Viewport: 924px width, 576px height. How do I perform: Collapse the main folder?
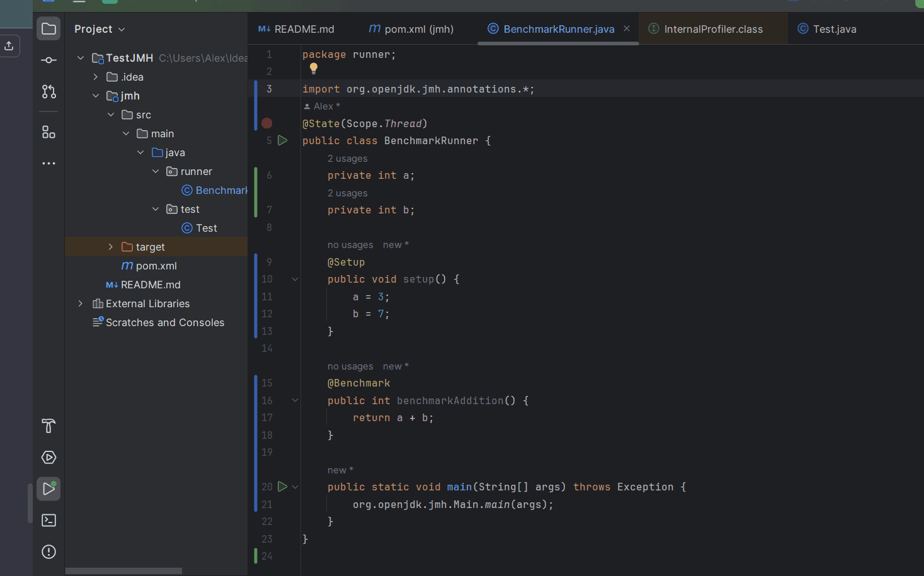point(126,133)
